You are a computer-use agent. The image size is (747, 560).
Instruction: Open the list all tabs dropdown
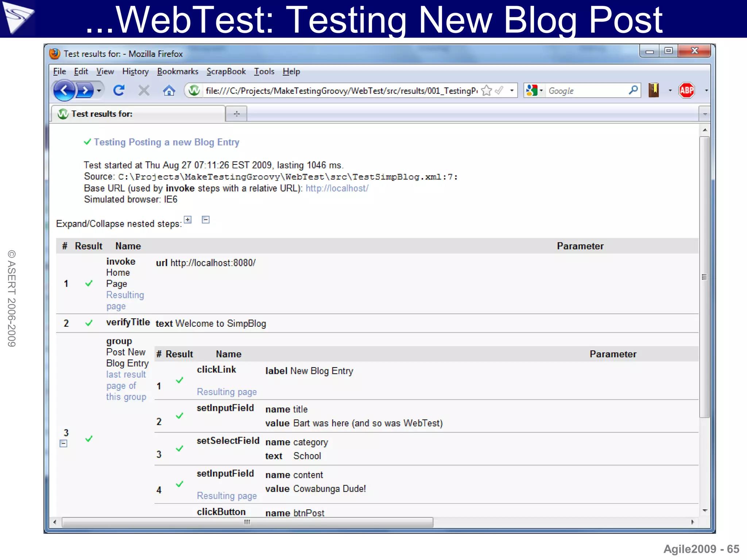coord(705,114)
